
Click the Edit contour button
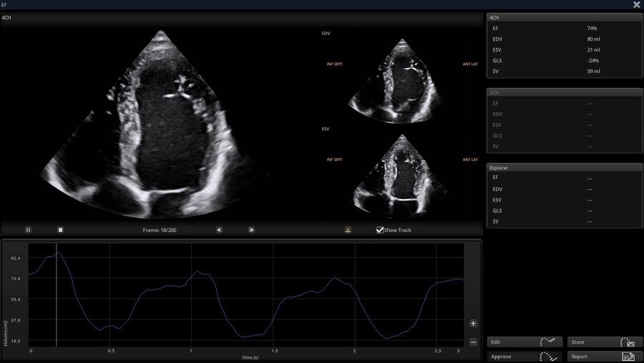click(x=524, y=342)
